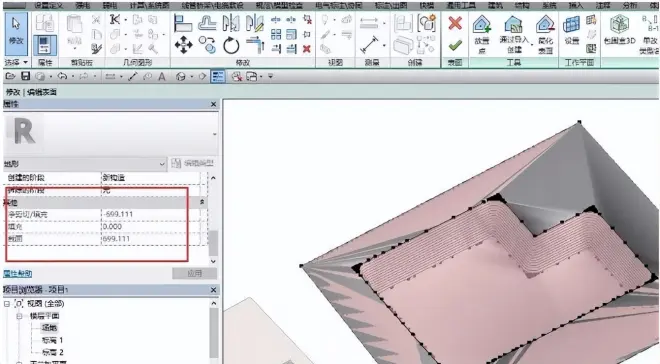660x364 pixels.
Task: Select the Move tool with four arrows
Action: tap(184, 45)
